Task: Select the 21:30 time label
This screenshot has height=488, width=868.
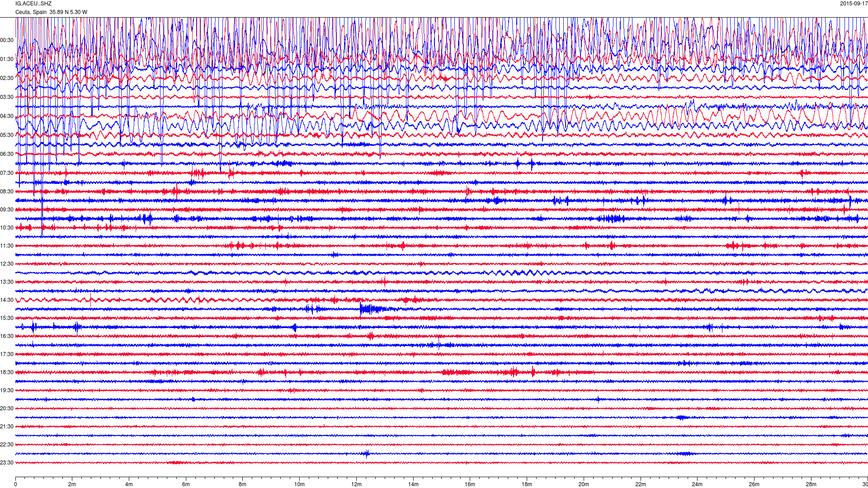Action: click(7, 427)
